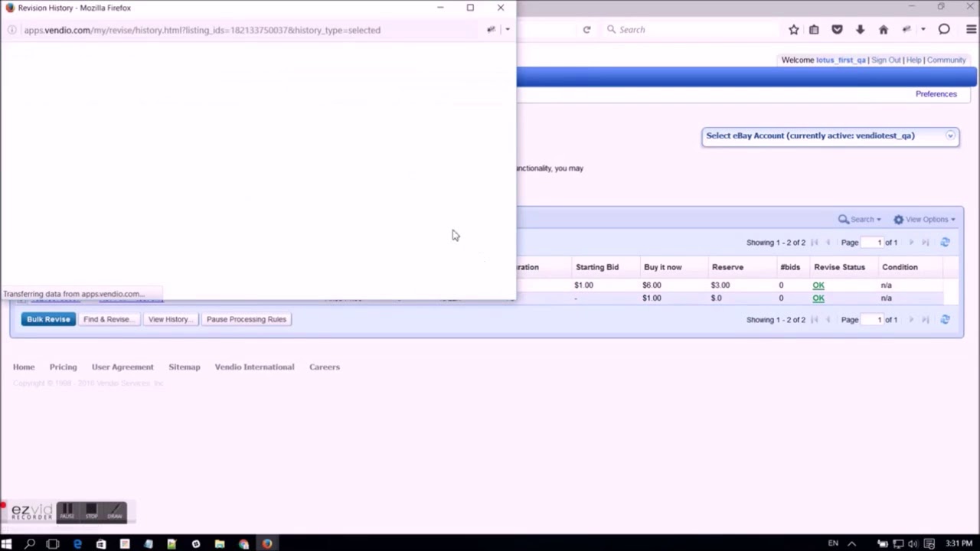The width and height of the screenshot is (980, 551).
Task: Click the #bids column header
Action: click(x=790, y=267)
